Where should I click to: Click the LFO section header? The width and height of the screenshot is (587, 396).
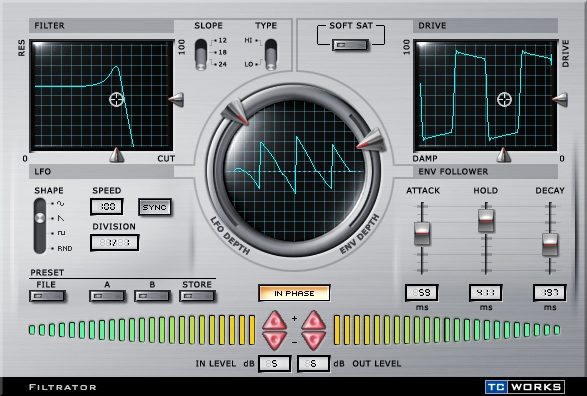101,172
